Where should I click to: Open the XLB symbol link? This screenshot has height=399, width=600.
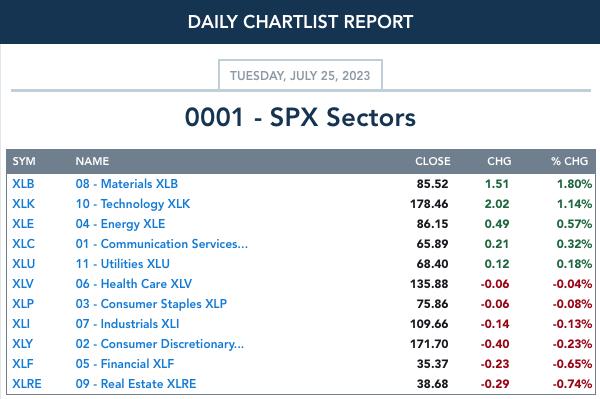(x=23, y=184)
